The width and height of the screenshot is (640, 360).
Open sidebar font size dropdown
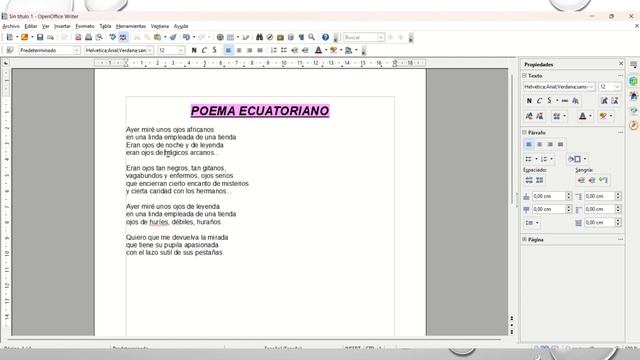[x=617, y=87]
